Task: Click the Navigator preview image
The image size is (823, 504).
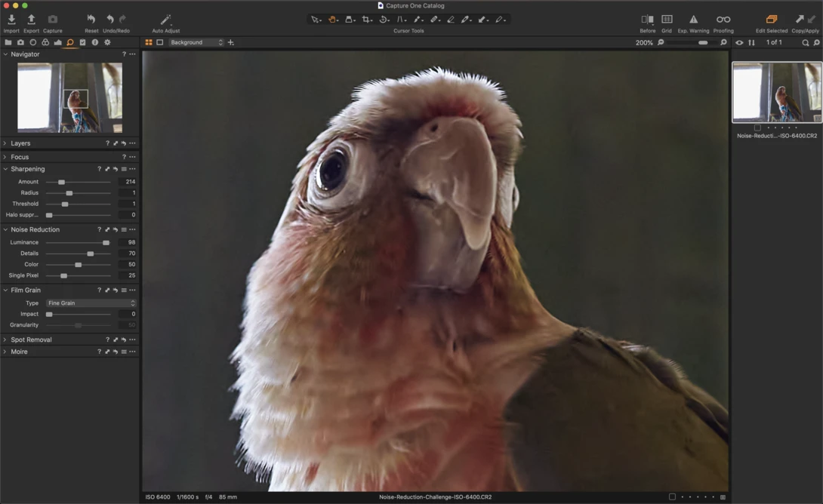Action: [69, 97]
